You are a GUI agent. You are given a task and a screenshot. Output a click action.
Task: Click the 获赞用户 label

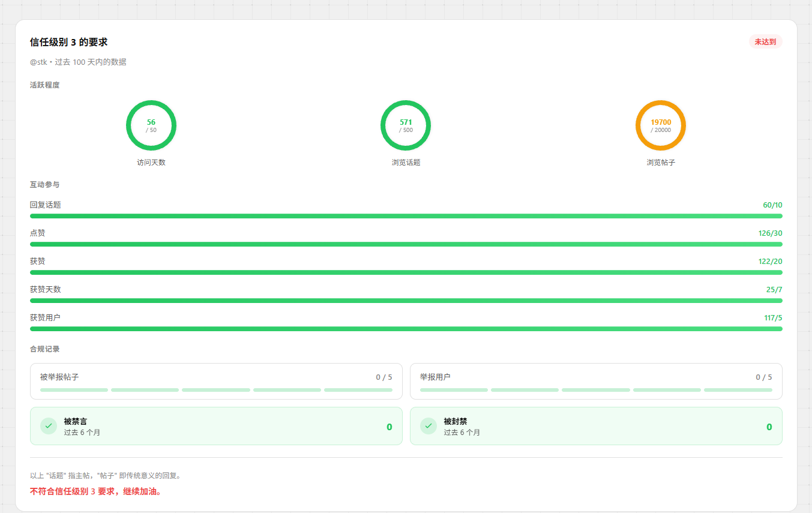[46, 317]
